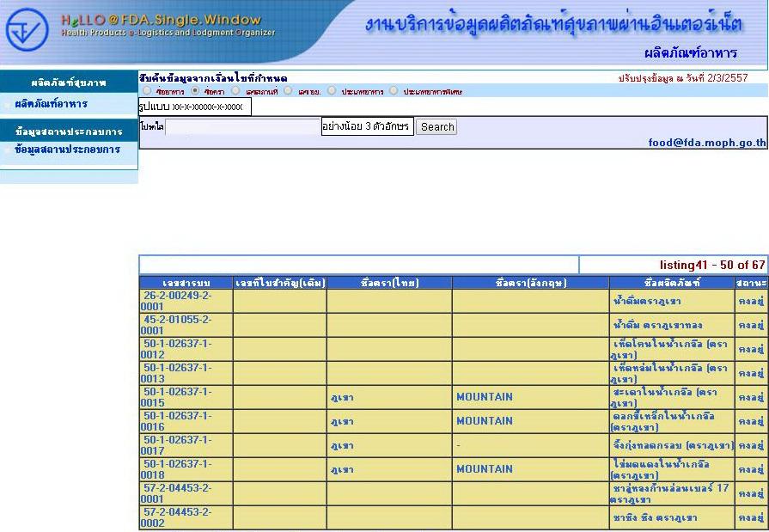The height and width of the screenshot is (532, 769).
Task: Click serial number 50-1-02637-1-0012
Action: tap(176, 349)
